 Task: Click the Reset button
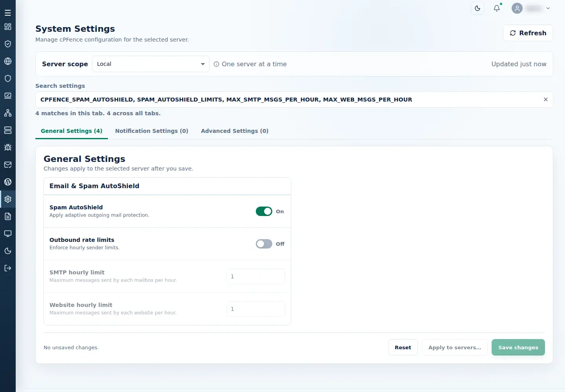pyautogui.click(x=403, y=347)
